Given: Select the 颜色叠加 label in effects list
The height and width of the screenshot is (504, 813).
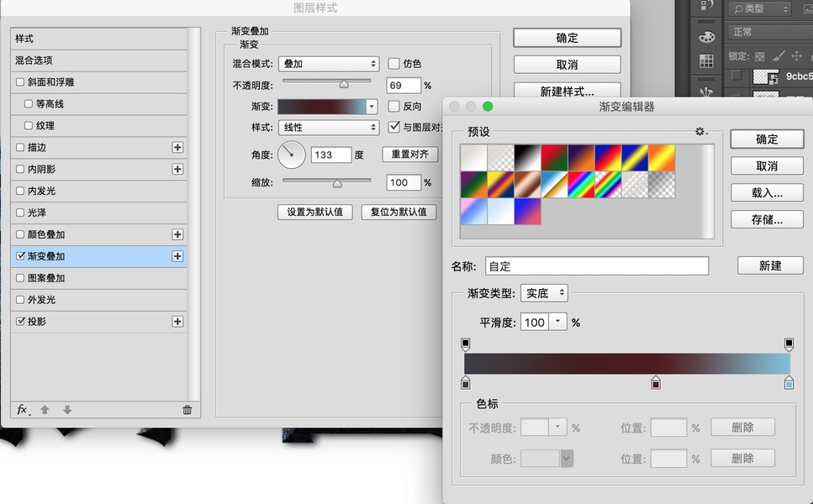Looking at the screenshot, I should 46,234.
